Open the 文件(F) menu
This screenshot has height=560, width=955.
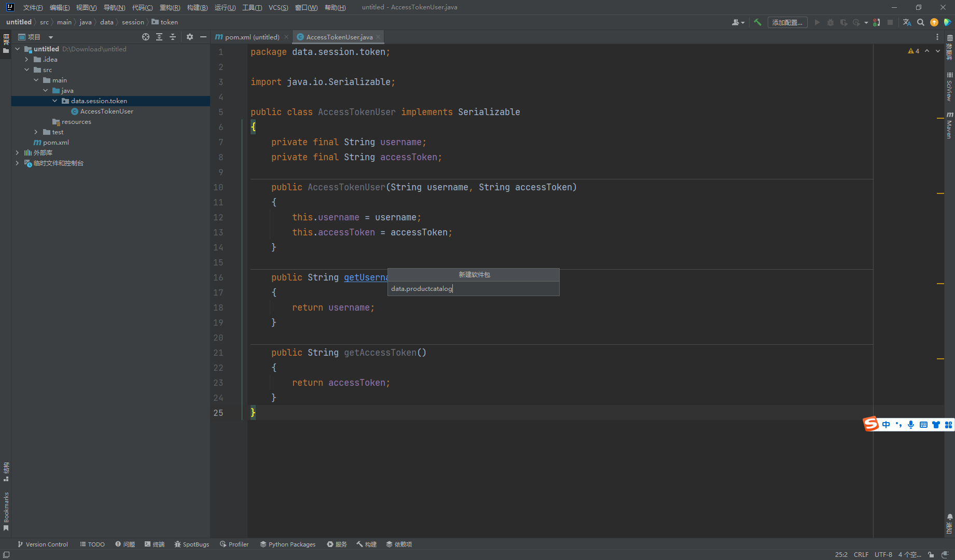[33, 7]
